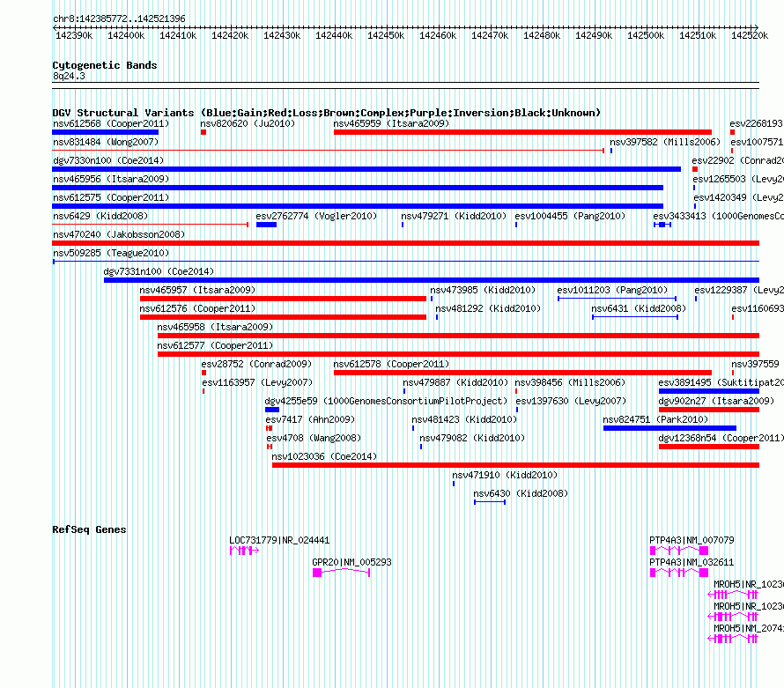Open variant esv7417 (Ahn2009)
784x688 pixels.
(310, 419)
